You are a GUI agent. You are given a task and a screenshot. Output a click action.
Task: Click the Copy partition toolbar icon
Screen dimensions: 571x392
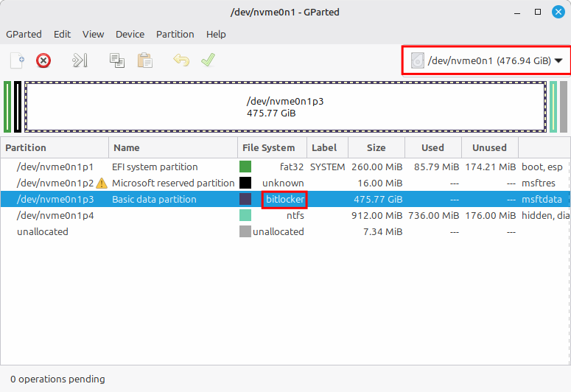coord(116,60)
